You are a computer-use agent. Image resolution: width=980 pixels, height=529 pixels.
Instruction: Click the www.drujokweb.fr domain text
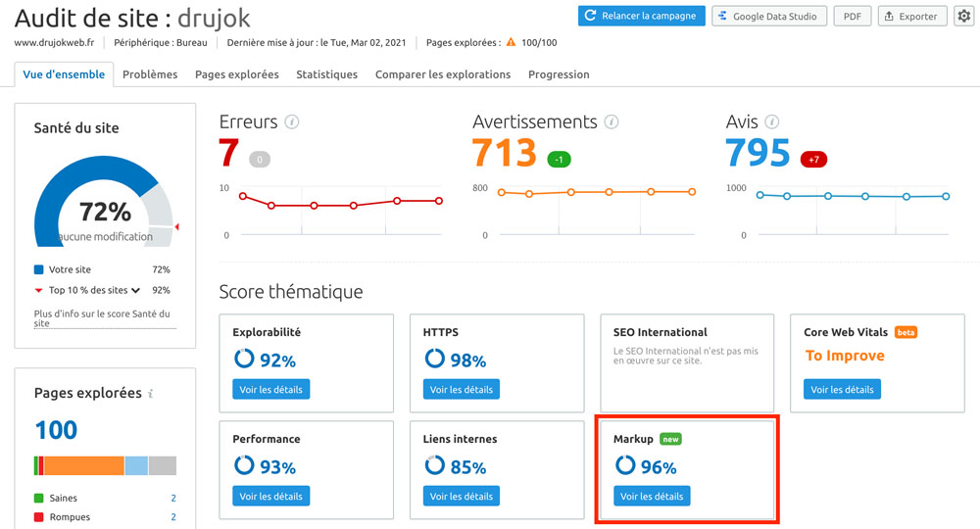tap(54, 42)
